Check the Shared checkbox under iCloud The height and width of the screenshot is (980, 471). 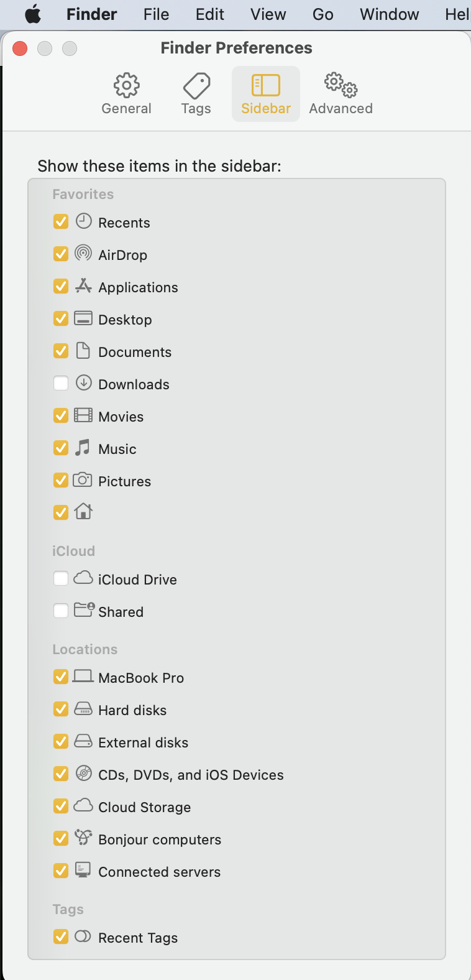pos(61,611)
